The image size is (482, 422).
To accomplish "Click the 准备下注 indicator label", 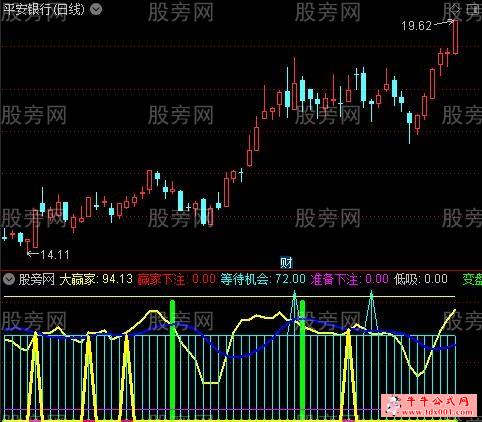I will (x=334, y=279).
